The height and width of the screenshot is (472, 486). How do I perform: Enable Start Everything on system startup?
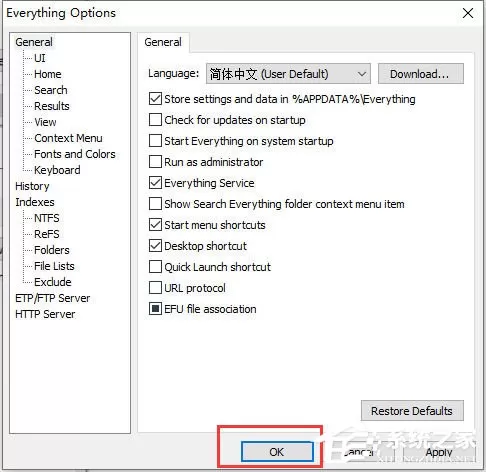pos(155,141)
